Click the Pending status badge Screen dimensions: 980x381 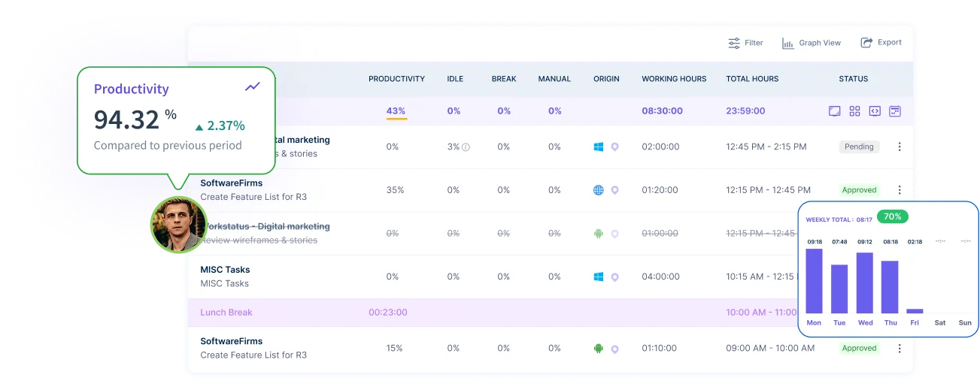[x=859, y=147]
